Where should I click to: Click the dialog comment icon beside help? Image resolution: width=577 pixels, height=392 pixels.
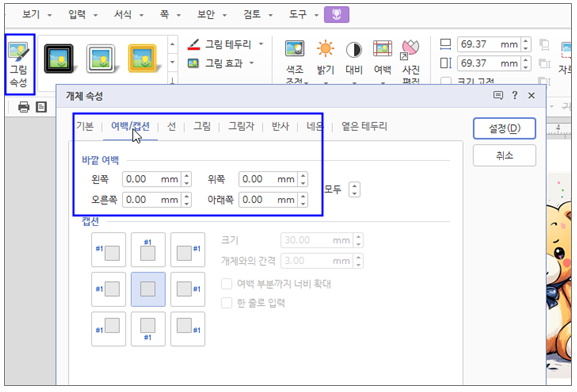tap(498, 96)
